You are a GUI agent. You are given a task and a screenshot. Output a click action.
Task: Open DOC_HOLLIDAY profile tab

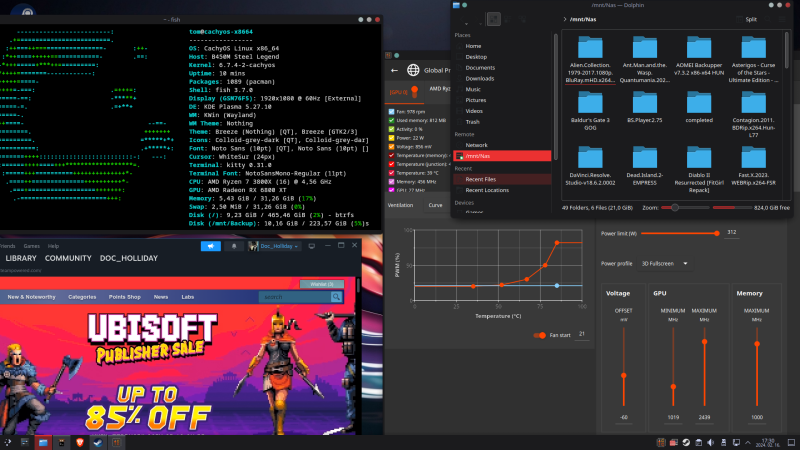click(129, 258)
